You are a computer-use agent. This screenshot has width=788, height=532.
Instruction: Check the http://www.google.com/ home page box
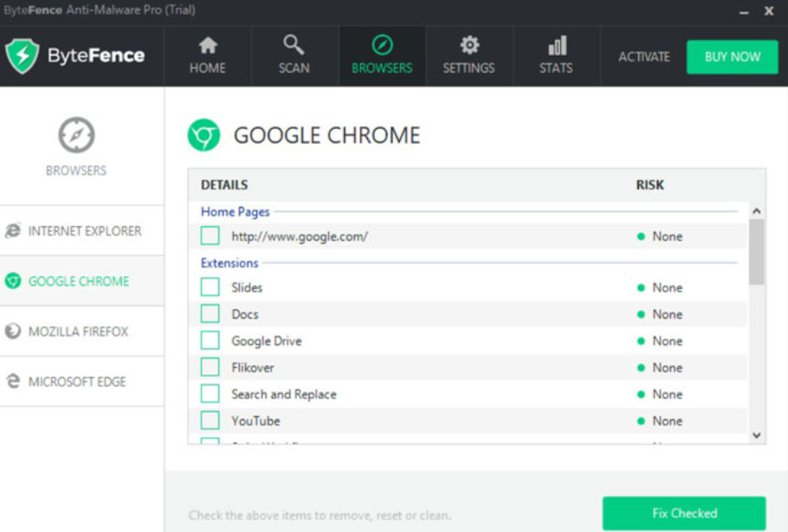[210, 236]
